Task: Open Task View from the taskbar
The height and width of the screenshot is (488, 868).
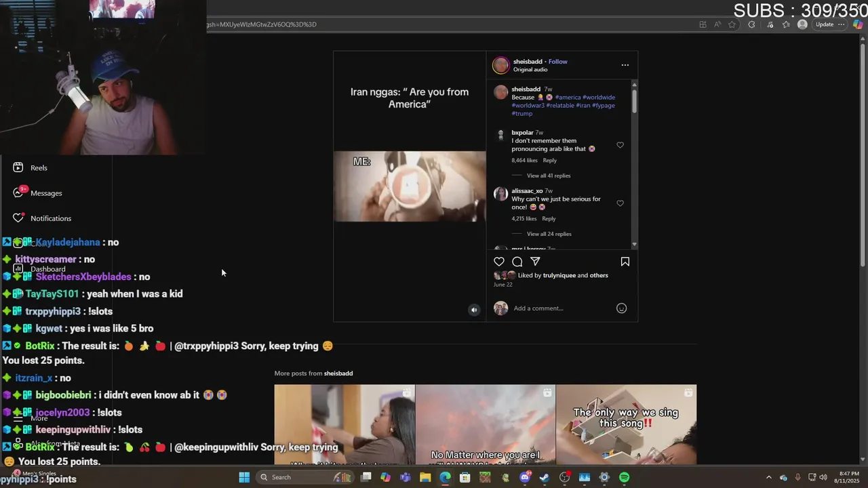Action: coord(366,477)
